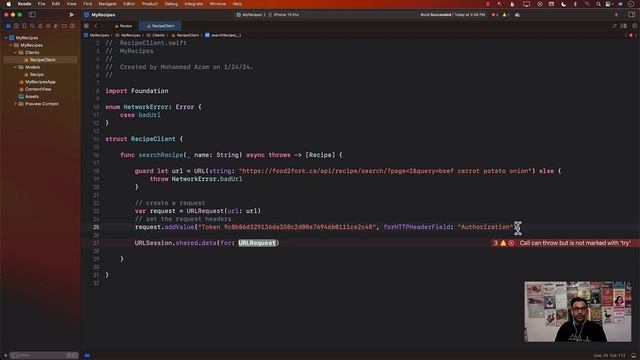The width and height of the screenshot is (640, 360).
Task: Open the File menu
Action: [41, 4]
